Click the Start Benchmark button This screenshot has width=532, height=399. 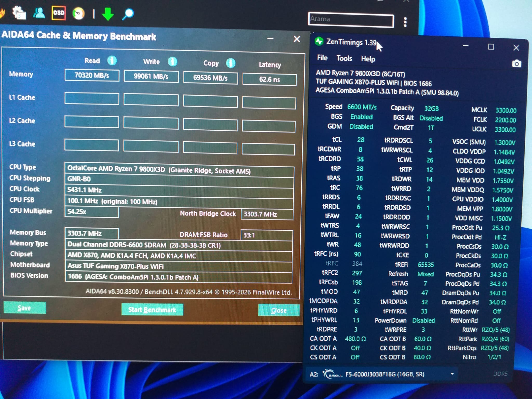152,310
